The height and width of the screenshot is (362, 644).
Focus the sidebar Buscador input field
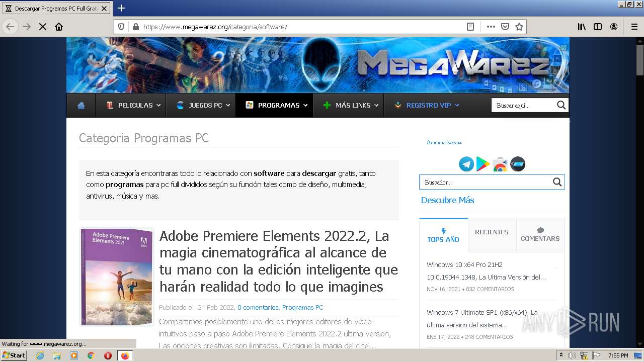tap(486, 182)
